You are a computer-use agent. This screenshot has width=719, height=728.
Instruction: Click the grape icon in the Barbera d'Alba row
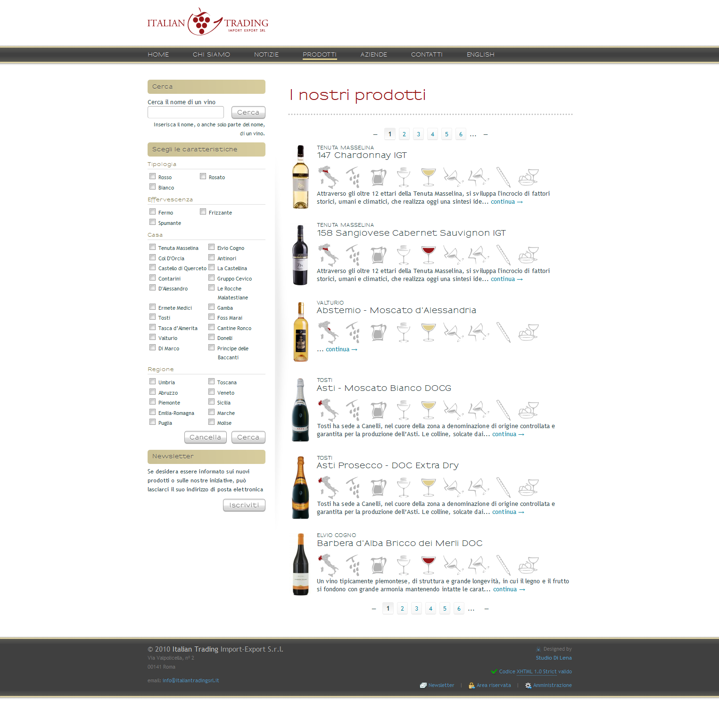(x=353, y=565)
